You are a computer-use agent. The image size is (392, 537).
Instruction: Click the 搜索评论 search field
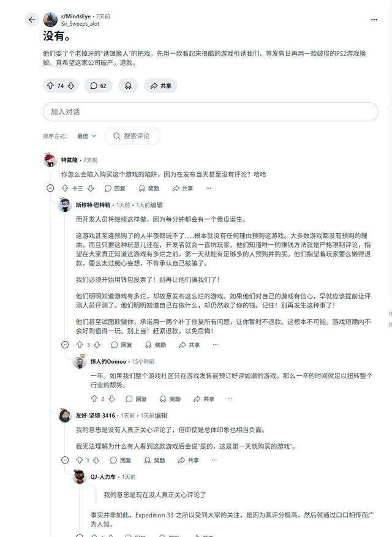tap(132, 136)
